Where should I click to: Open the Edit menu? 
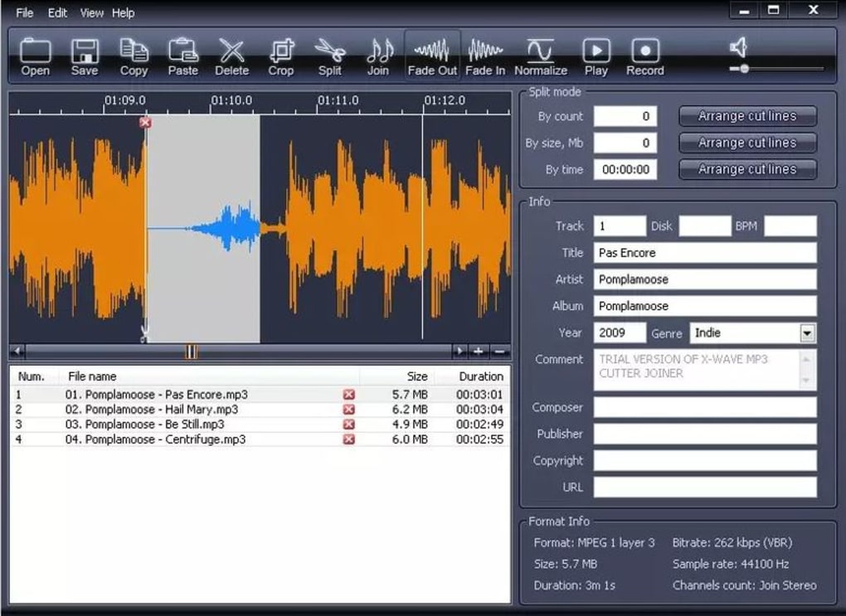click(x=57, y=12)
